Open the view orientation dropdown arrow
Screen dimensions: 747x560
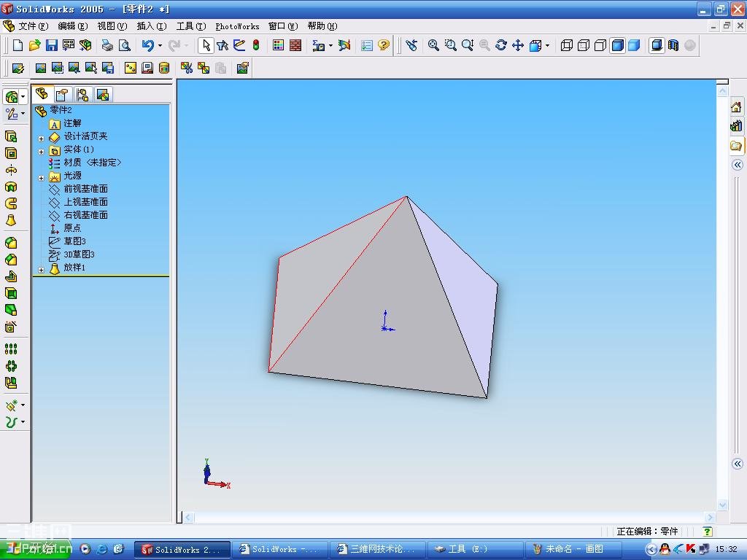[x=547, y=45]
